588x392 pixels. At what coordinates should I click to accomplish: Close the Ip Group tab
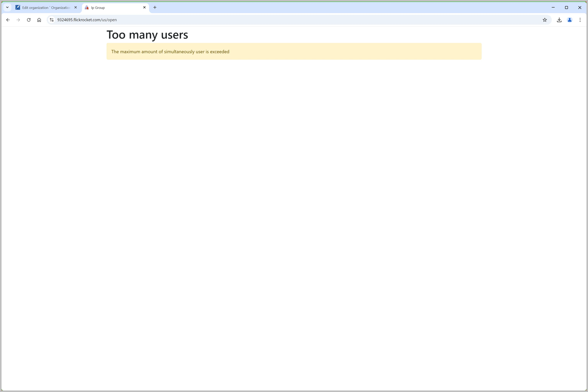(144, 8)
